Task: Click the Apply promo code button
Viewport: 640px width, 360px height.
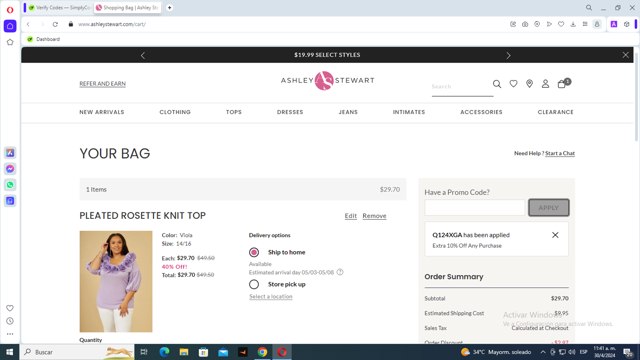Action: click(549, 208)
